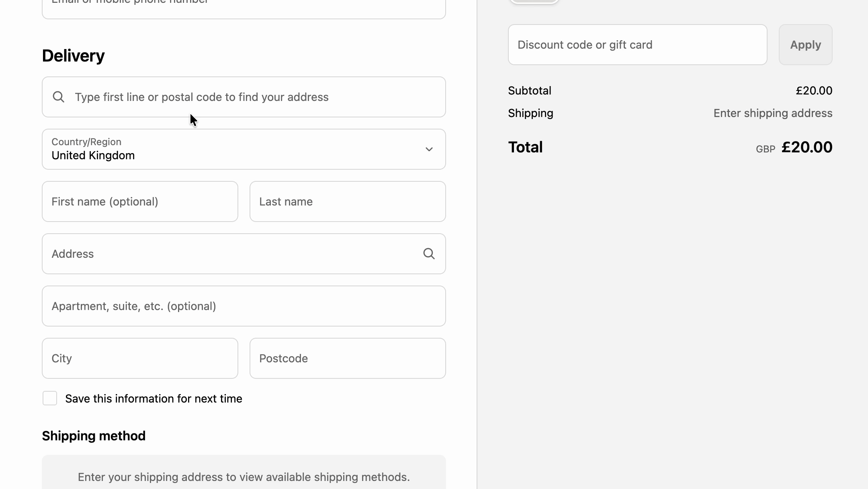Select the Delivery section heading
This screenshot has height=489, width=868.
(x=73, y=55)
